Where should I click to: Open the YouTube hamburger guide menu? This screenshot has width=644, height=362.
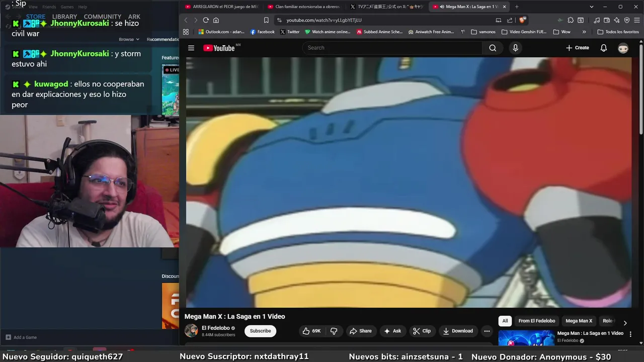(x=191, y=48)
